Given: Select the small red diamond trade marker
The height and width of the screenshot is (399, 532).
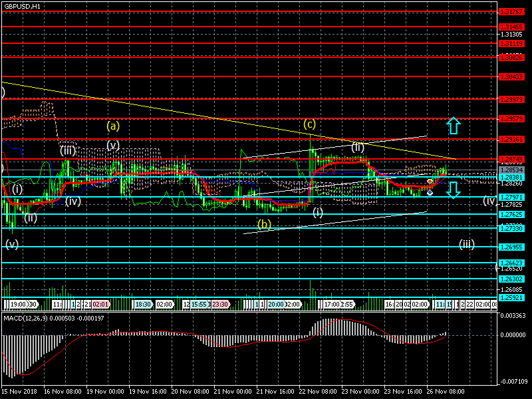Looking at the screenshot, I should coord(430,182).
